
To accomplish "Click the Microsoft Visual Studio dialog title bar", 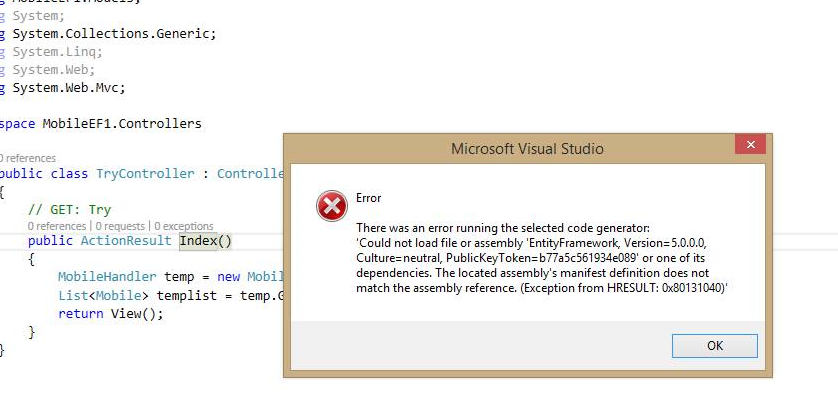I will tap(527, 150).
